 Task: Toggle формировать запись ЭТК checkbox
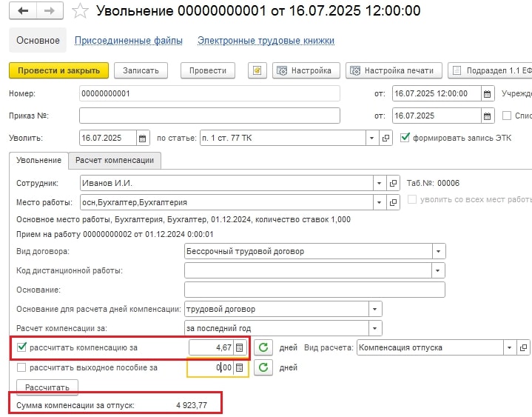[405, 138]
